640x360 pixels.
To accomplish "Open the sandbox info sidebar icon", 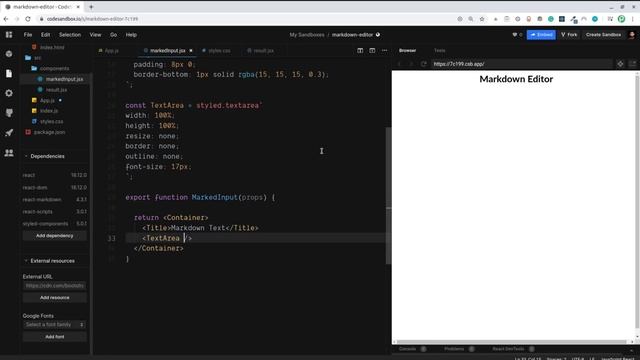I will pos(9,54).
